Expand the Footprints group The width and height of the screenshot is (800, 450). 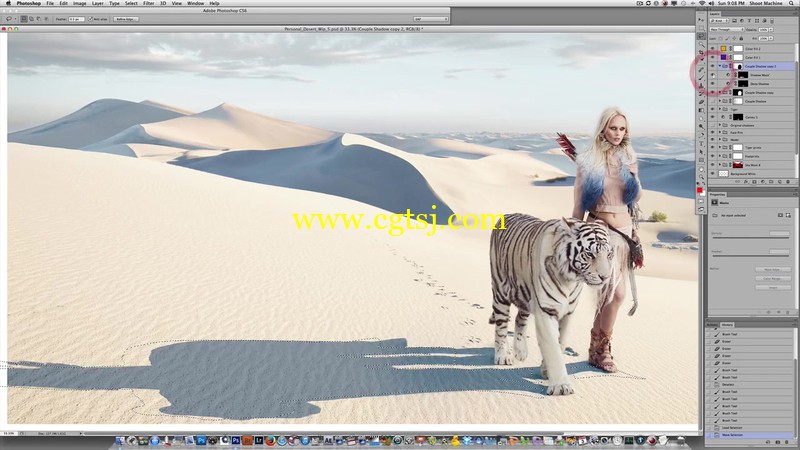pyautogui.click(x=720, y=156)
